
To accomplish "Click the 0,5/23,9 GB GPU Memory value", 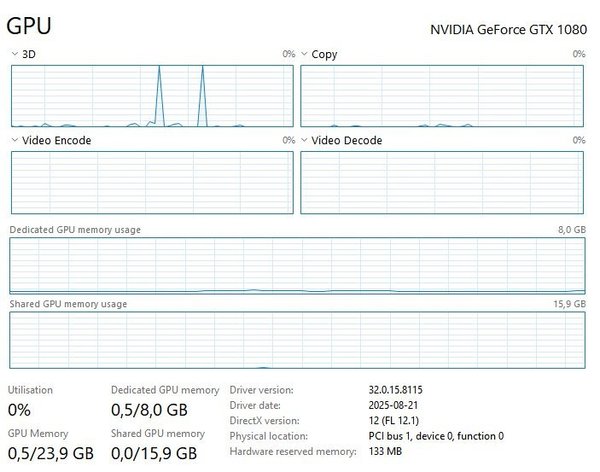I will 50,454.
